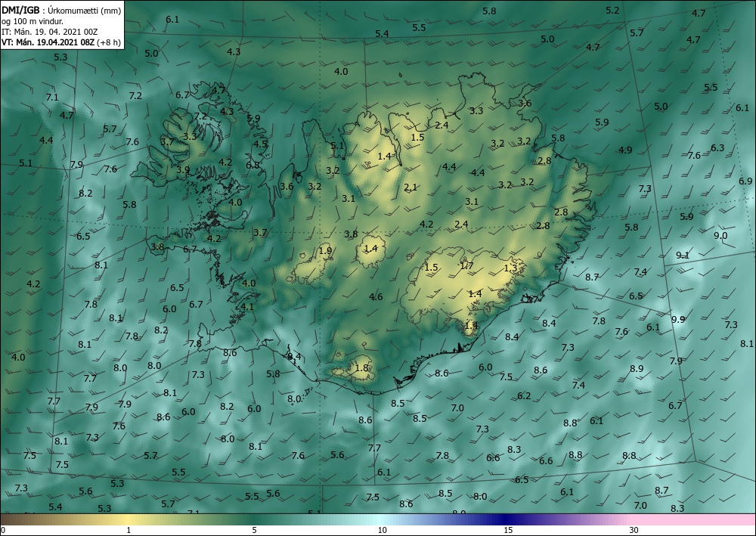Click the '4.9' value off the east coast
756x536 pixels.
[625, 150]
